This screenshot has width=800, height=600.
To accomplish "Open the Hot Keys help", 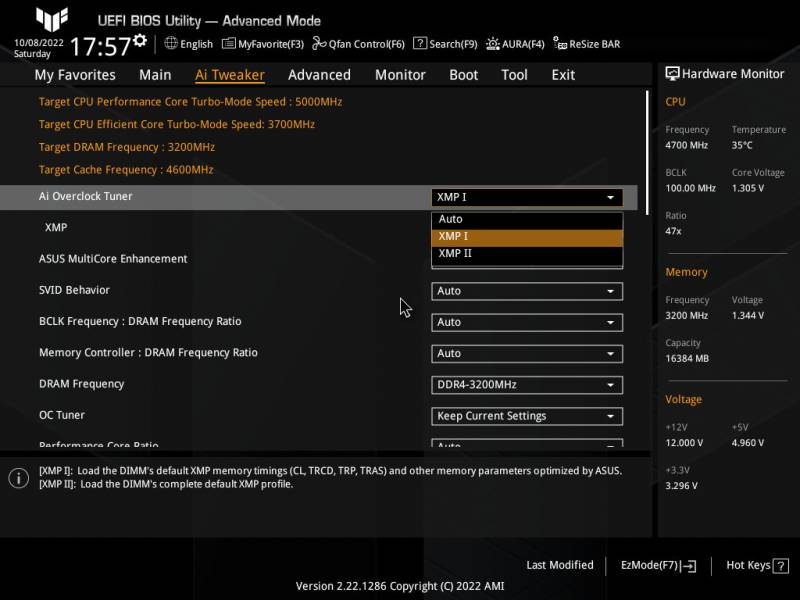I will (x=757, y=565).
